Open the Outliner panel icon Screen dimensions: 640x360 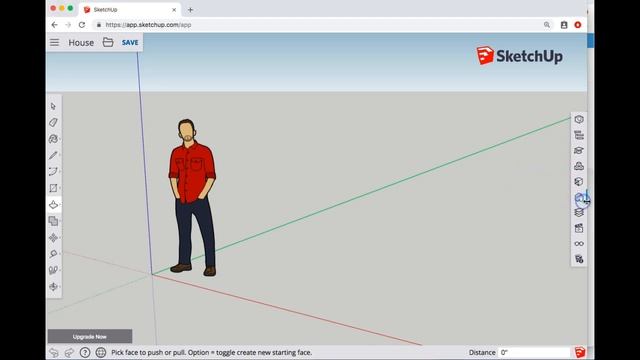pyautogui.click(x=579, y=135)
